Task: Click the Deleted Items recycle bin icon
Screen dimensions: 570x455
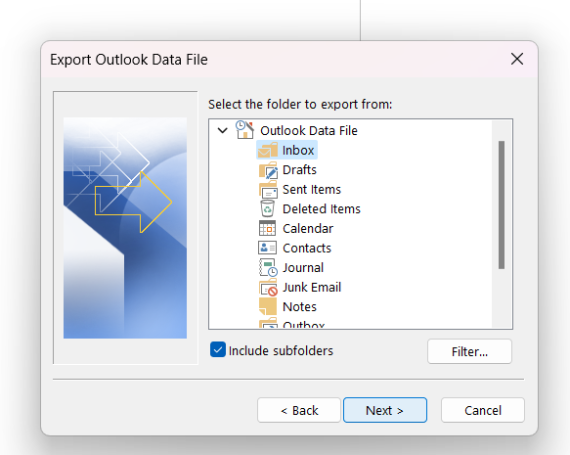Action: click(268, 209)
